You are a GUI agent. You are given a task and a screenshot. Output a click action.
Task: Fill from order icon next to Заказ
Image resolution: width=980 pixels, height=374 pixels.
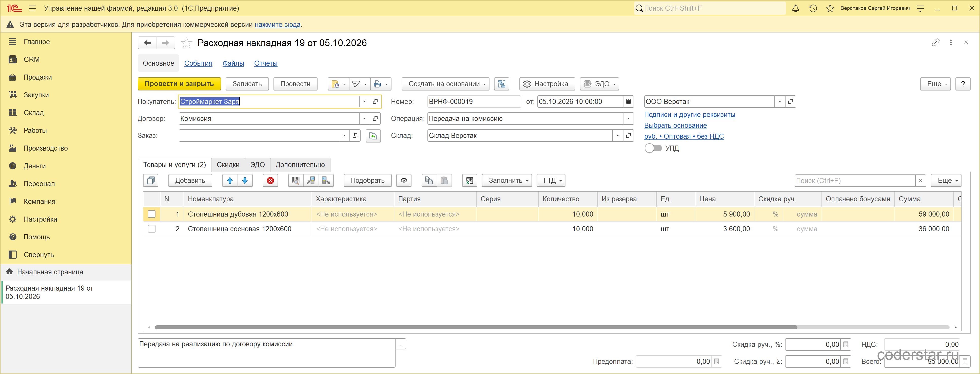tap(373, 136)
